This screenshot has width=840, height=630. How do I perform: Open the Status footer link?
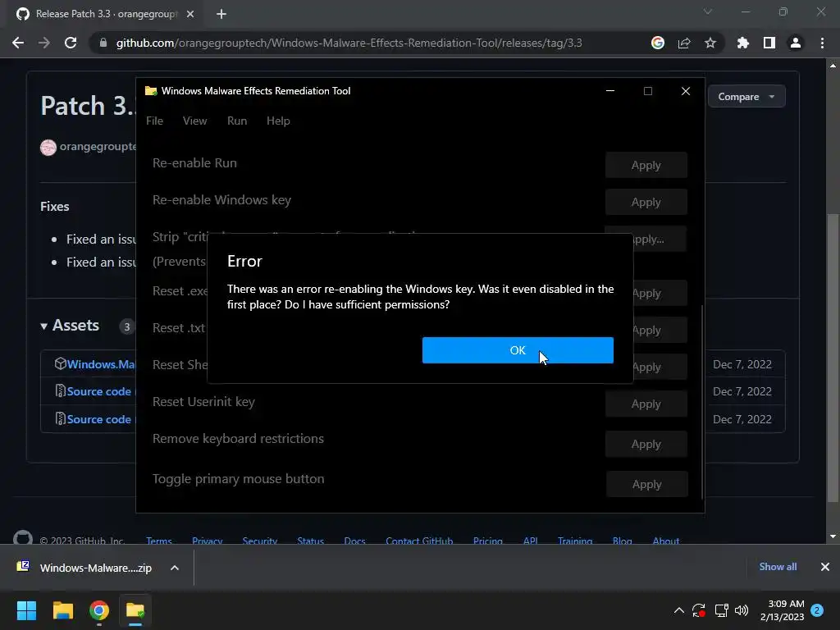[310, 541]
